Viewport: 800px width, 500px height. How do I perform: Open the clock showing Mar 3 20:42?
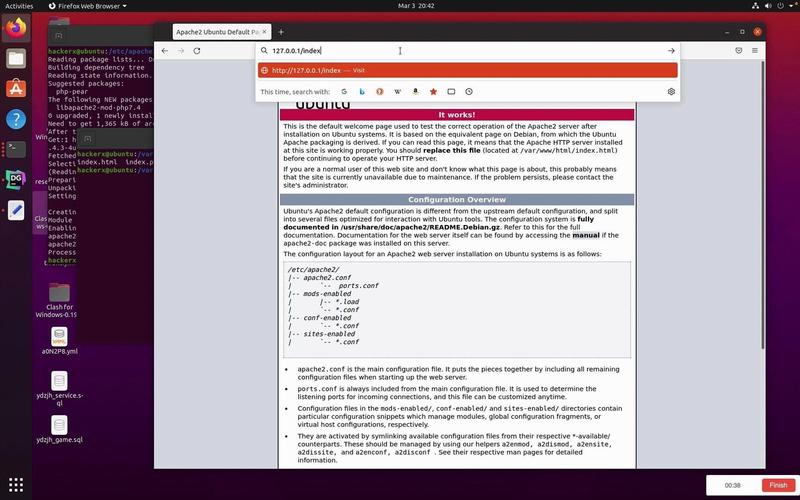pyautogui.click(x=416, y=6)
